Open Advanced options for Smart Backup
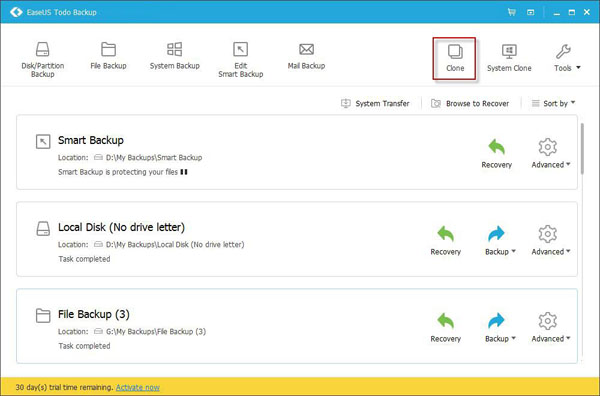 tap(551, 153)
